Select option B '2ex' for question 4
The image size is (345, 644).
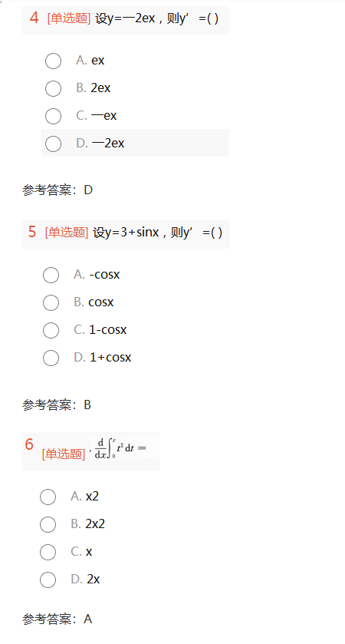tap(54, 88)
